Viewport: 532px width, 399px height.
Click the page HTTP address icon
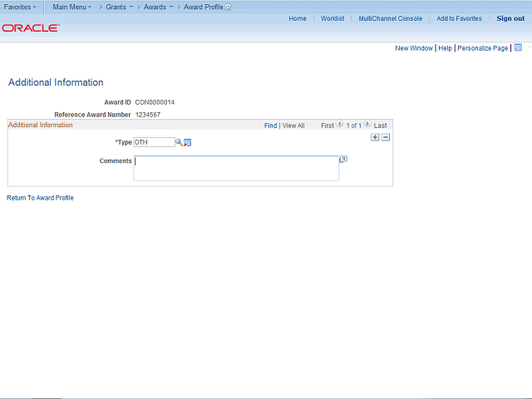click(x=518, y=48)
